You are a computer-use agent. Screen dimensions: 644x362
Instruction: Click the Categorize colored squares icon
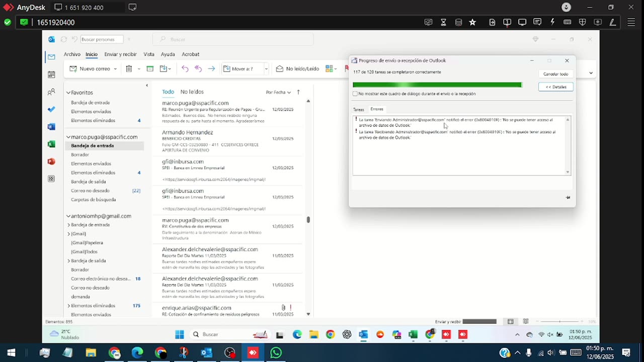[330, 69]
